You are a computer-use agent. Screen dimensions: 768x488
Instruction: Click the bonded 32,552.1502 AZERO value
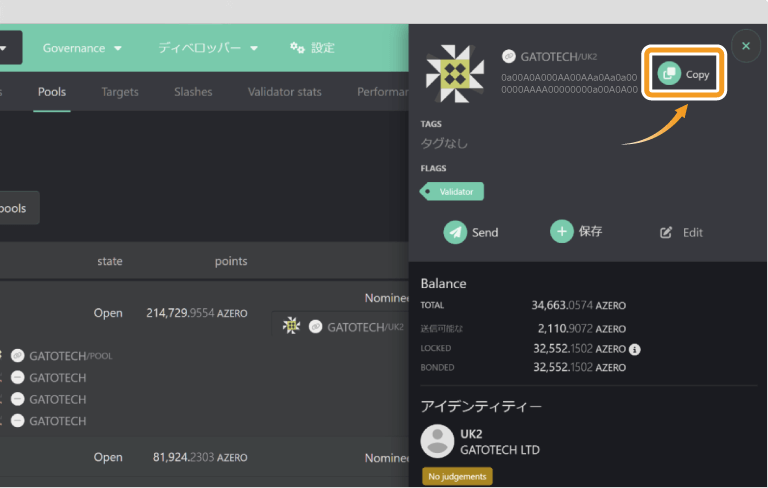tap(579, 367)
